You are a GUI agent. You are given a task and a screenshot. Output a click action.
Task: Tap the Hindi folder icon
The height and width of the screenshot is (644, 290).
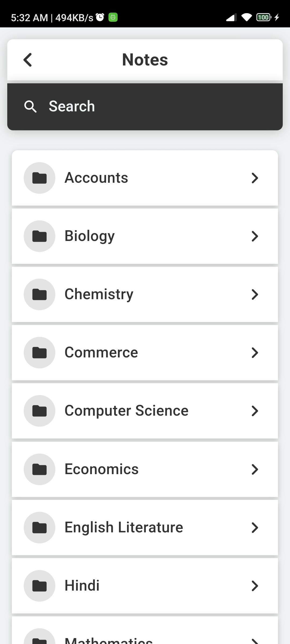(39, 586)
